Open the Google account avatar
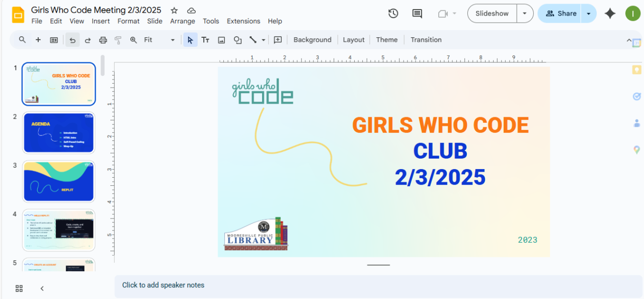The width and height of the screenshot is (644, 299). [x=632, y=14]
